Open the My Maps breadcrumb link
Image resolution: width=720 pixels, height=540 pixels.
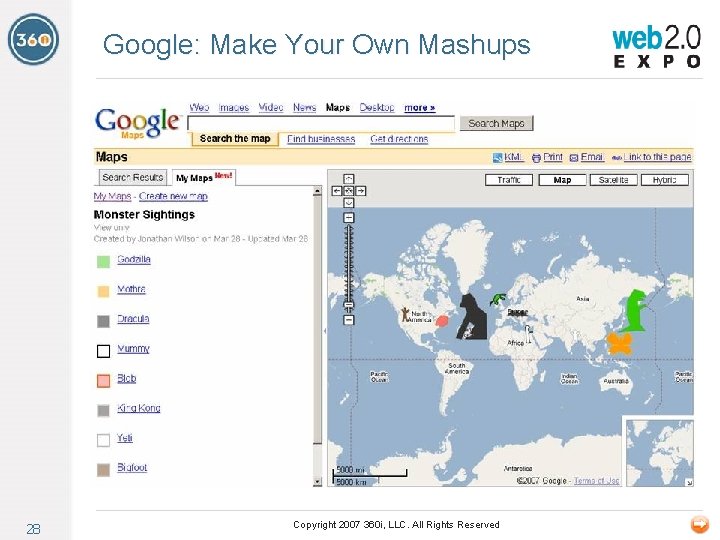[112, 196]
